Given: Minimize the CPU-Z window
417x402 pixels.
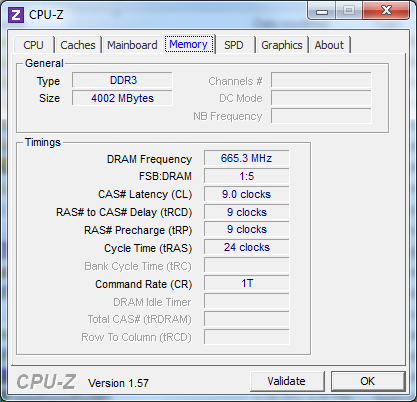Looking at the screenshot, I should click(x=322, y=11).
